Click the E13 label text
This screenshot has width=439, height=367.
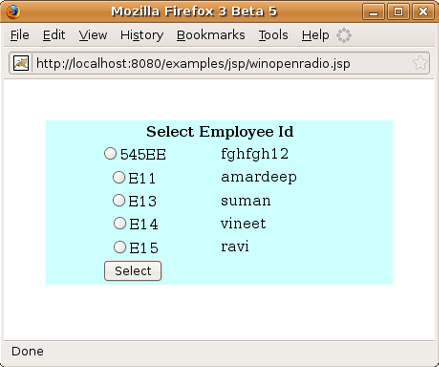[x=142, y=201]
